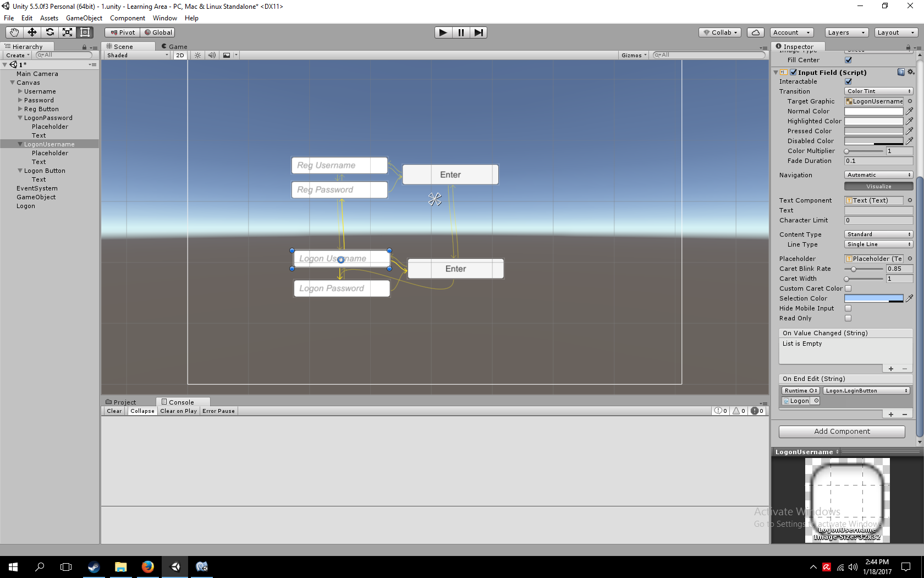The width and height of the screenshot is (924, 578).
Task: Click the Normal Color swatch
Action: [874, 111]
